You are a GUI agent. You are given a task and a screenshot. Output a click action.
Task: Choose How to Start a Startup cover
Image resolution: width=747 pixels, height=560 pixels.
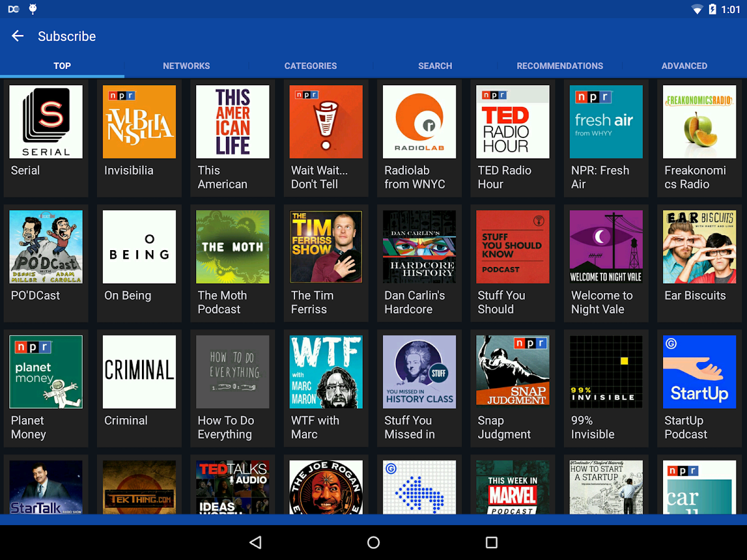tap(606, 487)
